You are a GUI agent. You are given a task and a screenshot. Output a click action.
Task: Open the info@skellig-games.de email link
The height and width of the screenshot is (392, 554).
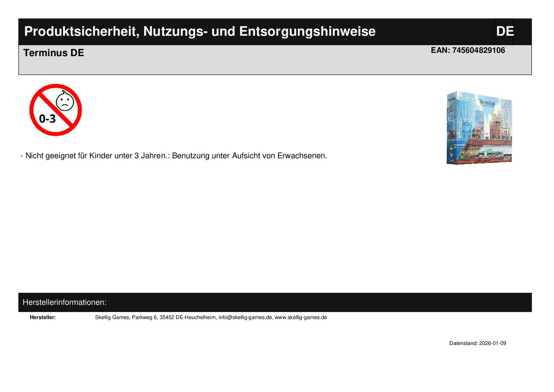(245, 317)
